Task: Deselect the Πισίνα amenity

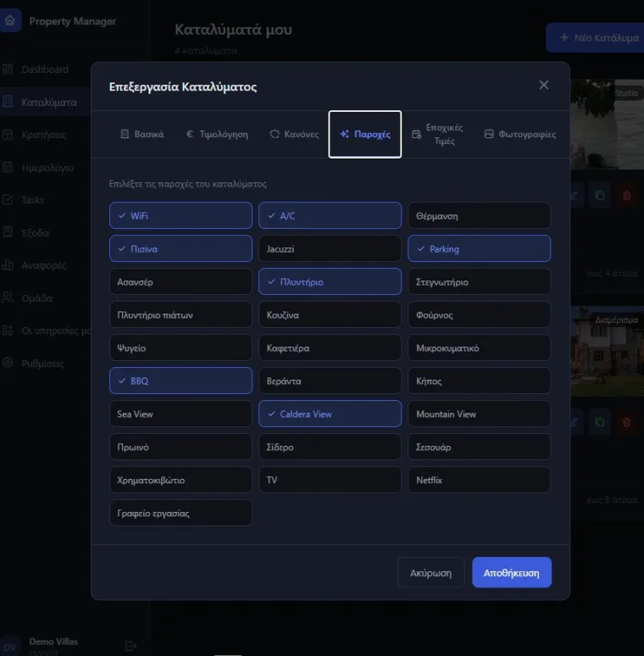Action: point(180,248)
